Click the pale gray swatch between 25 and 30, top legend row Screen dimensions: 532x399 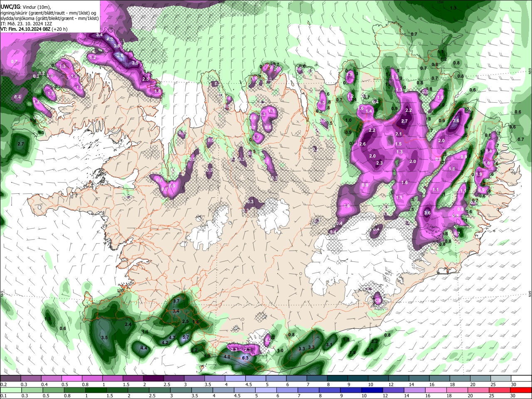(501, 378)
